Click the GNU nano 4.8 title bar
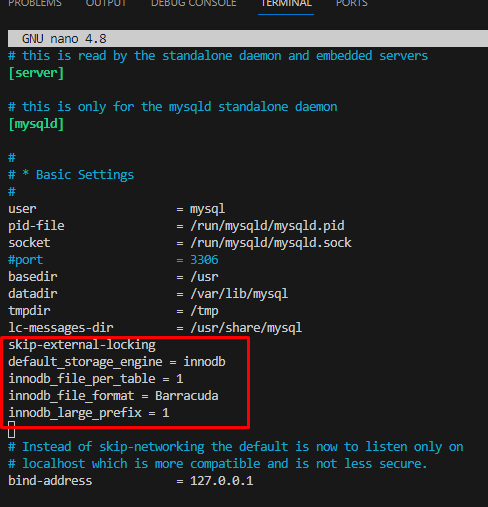488x507 pixels. click(248, 39)
